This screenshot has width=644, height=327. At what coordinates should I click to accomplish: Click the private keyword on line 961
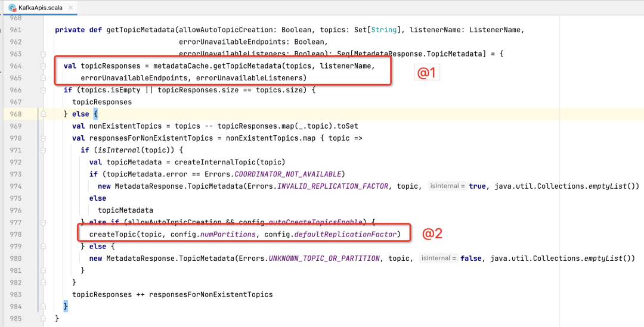click(x=70, y=30)
